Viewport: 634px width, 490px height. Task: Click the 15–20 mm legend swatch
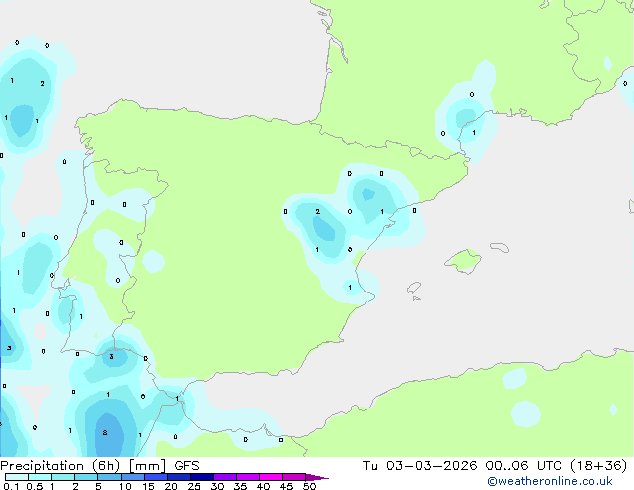coord(155,477)
